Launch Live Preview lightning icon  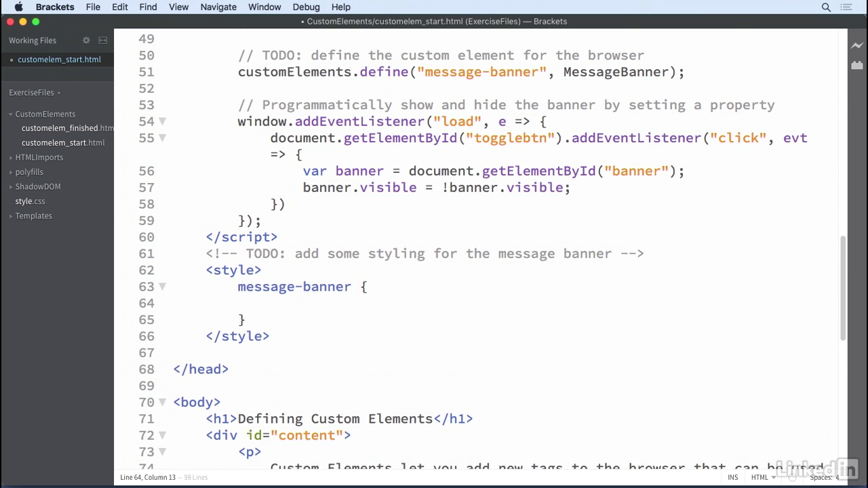click(857, 45)
